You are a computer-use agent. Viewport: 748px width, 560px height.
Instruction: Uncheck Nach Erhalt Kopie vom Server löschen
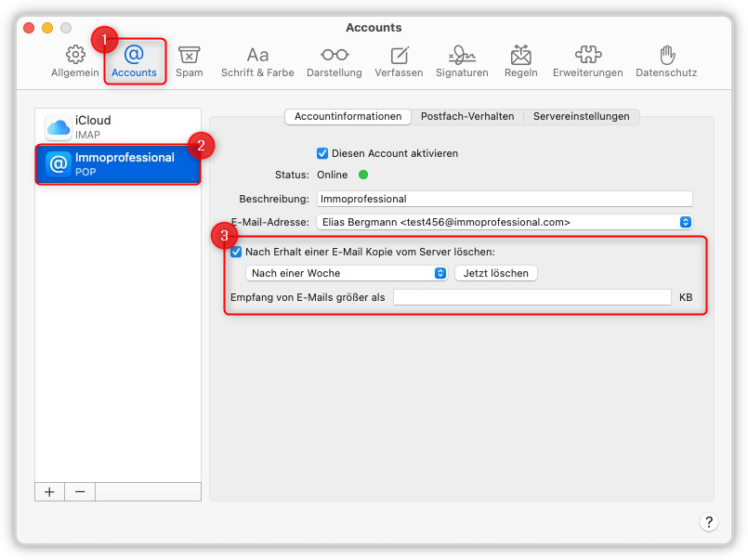tap(236, 252)
